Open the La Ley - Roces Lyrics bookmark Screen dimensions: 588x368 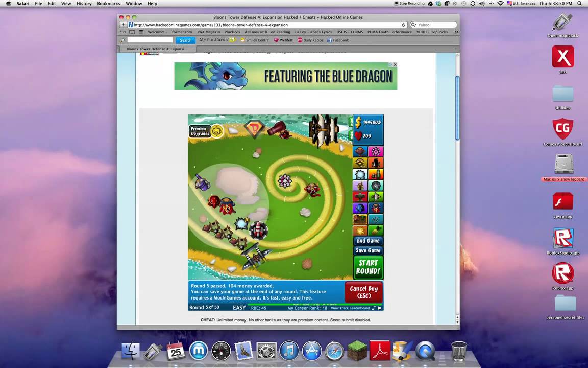[x=313, y=32]
